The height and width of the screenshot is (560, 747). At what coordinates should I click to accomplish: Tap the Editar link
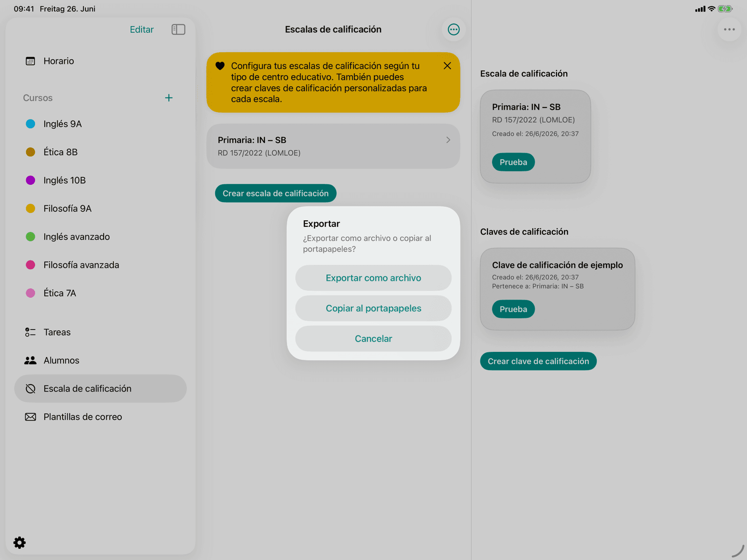pos(141,29)
